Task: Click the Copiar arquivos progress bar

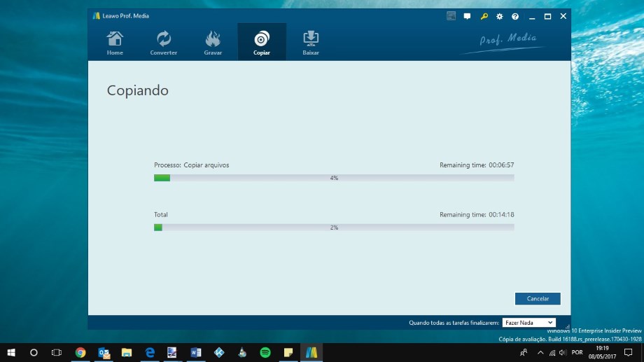Action: 334,178
